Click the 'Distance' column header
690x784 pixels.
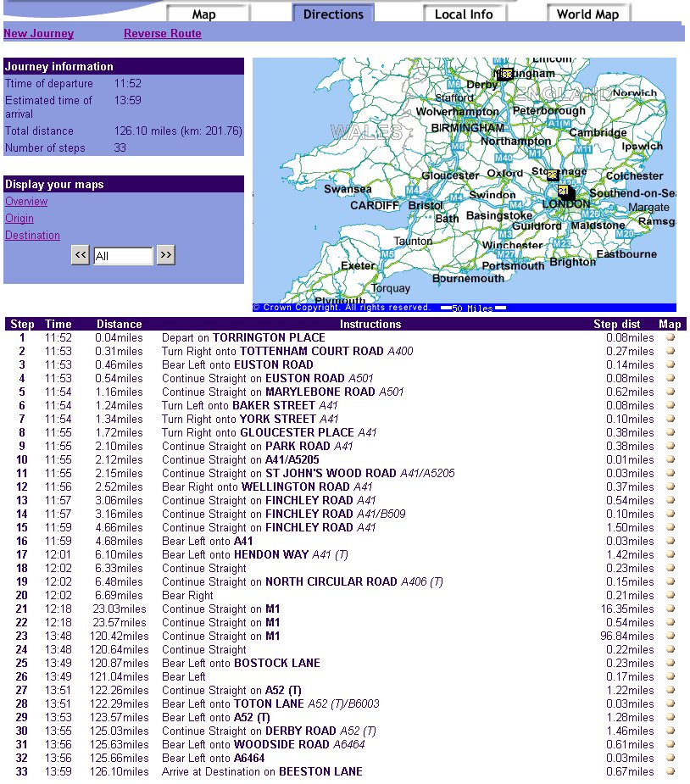(x=120, y=324)
